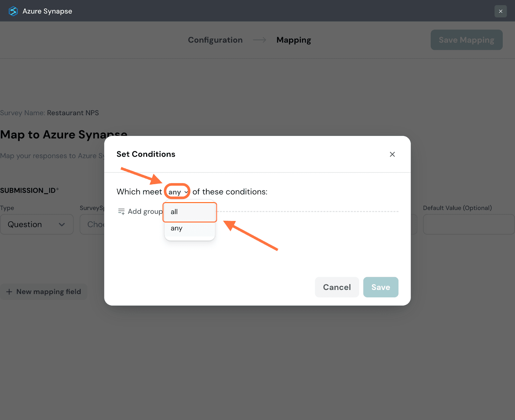Screen dimensions: 515x420
Task: Toggle the 'any' conditions dropdown chevron
Action: tap(186, 192)
